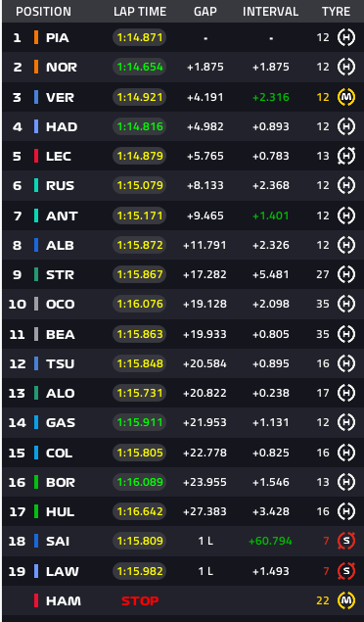
Task: Click the hard tyre icon for PIA
Action: [346, 37]
